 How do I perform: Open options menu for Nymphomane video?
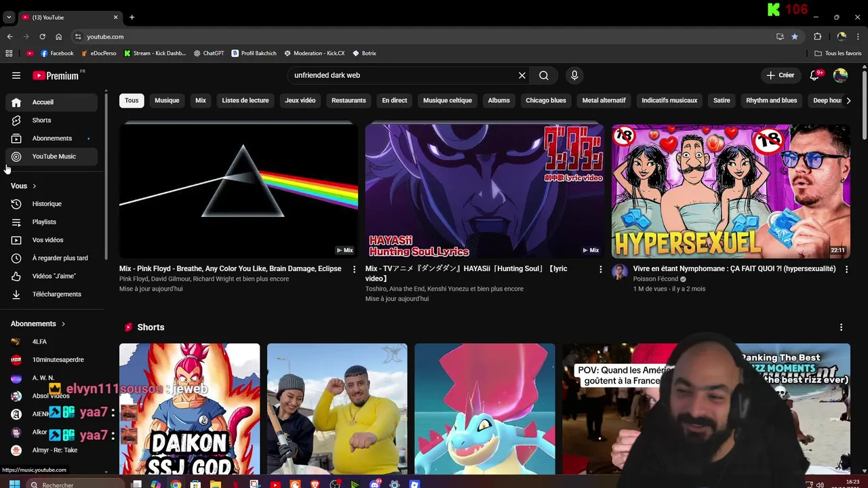click(846, 269)
